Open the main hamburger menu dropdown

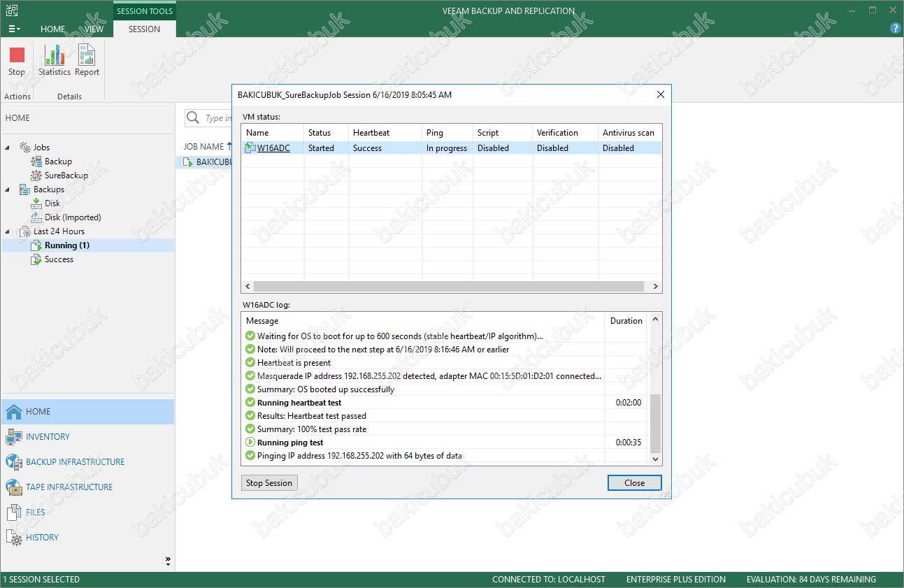coord(14,29)
